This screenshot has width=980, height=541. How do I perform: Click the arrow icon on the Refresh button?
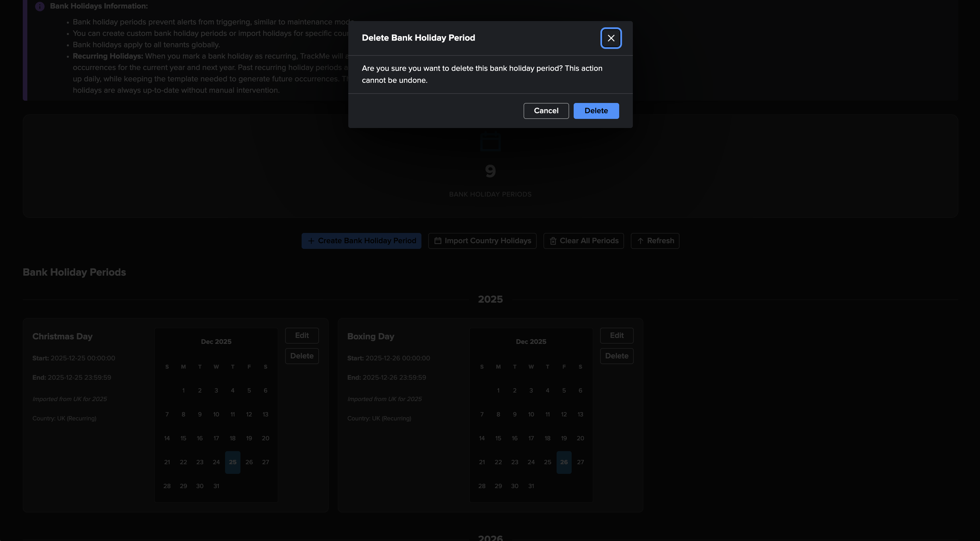640,241
